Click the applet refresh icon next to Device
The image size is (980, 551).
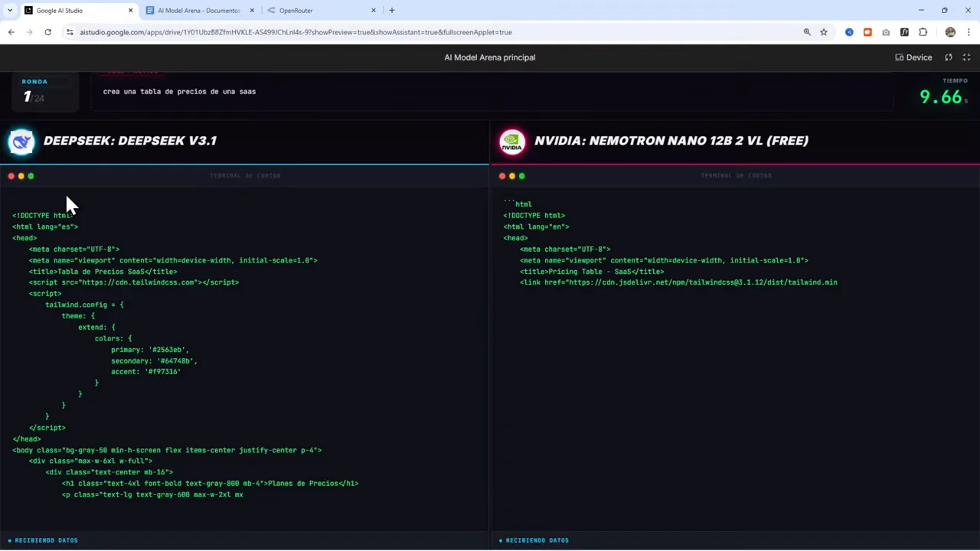pyautogui.click(x=948, y=57)
